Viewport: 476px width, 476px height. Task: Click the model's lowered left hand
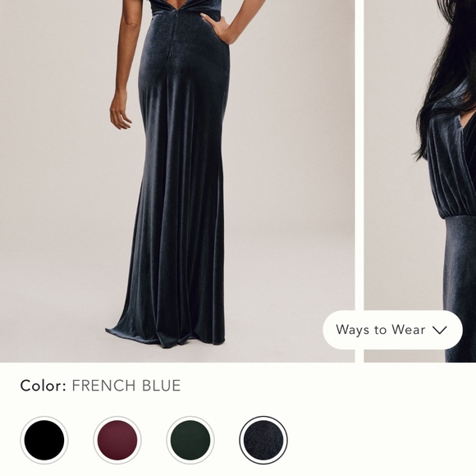[120, 111]
